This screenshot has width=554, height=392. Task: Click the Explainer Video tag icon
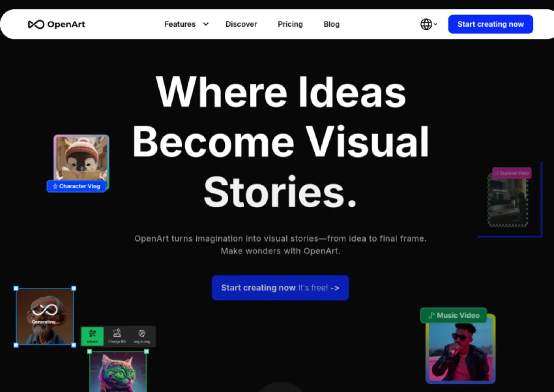[x=497, y=173]
